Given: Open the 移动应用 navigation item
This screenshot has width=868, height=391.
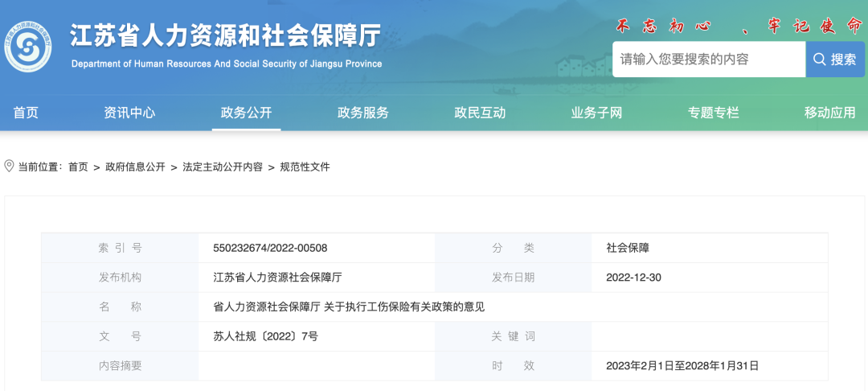Looking at the screenshot, I should click(x=829, y=113).
